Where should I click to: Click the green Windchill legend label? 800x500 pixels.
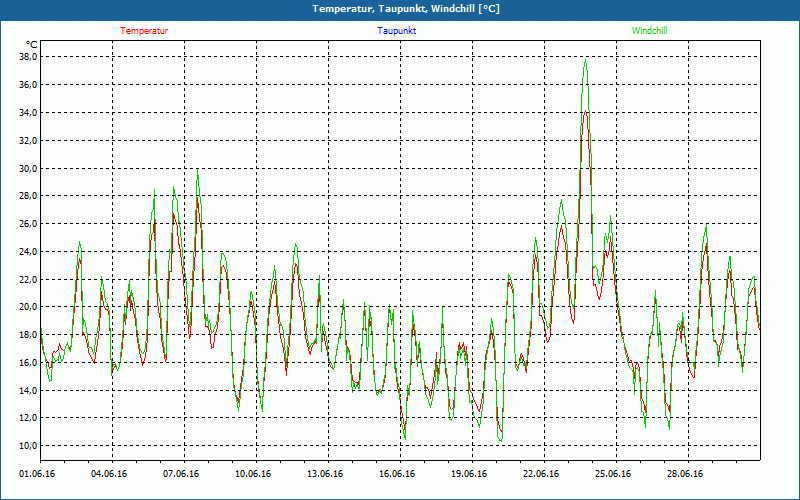(649, 31)
